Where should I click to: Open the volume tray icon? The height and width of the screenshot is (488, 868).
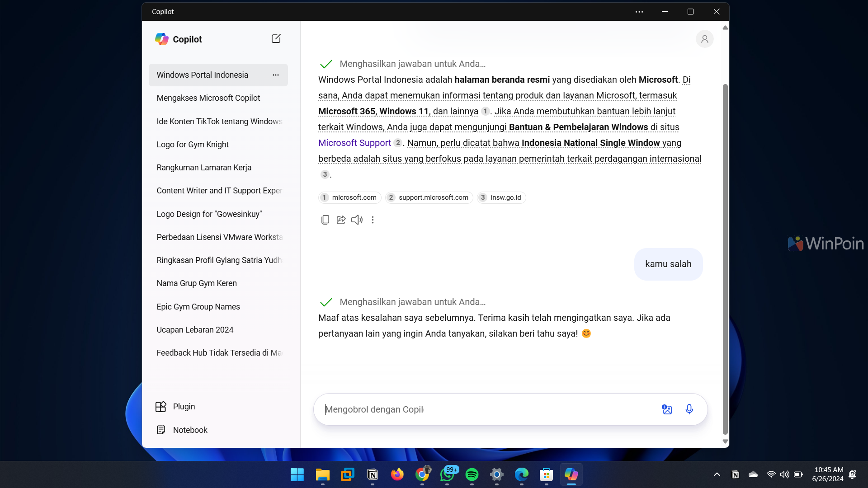785,474
